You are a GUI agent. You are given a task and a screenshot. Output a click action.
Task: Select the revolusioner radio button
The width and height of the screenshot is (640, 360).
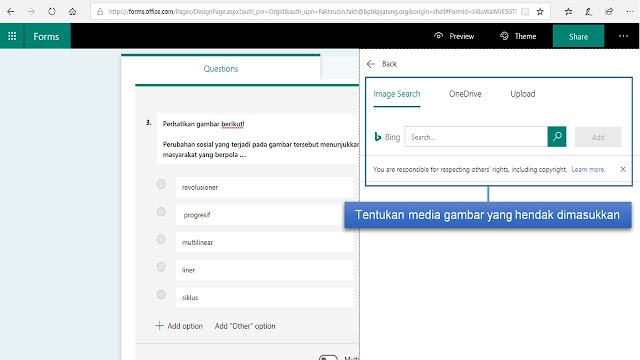[x=161, y=184]
